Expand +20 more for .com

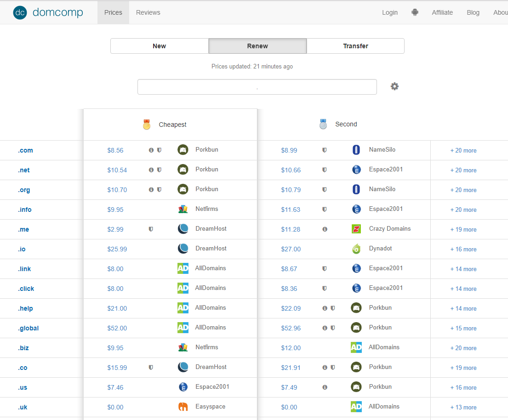[x=463, y=150]
